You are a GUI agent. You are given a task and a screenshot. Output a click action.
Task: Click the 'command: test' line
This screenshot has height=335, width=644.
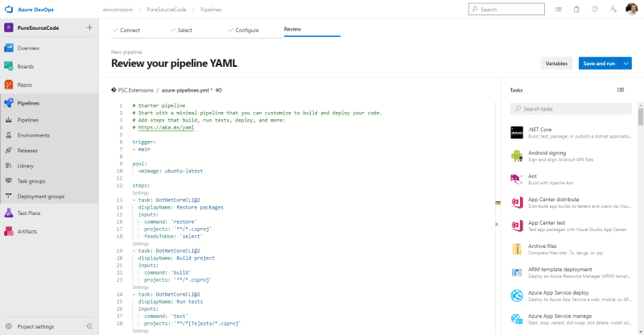click(x=166, y=316)
